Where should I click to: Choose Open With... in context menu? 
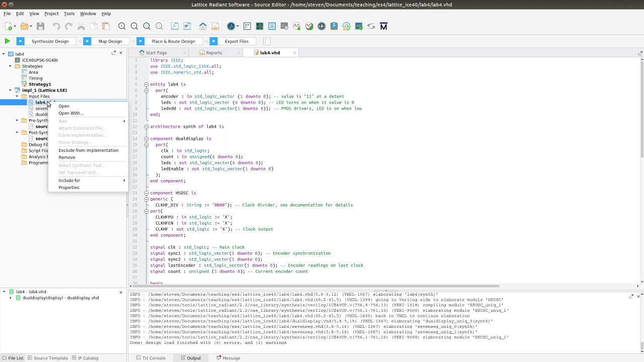click(x=71, y=113)
